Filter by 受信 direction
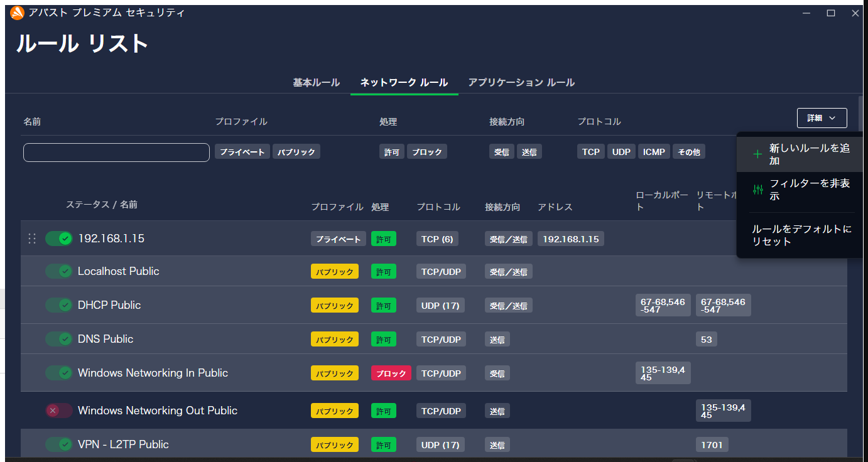Image resolution: width=868 pixels, height=462 pixels. pyautogui.click(x=502, y=152)
